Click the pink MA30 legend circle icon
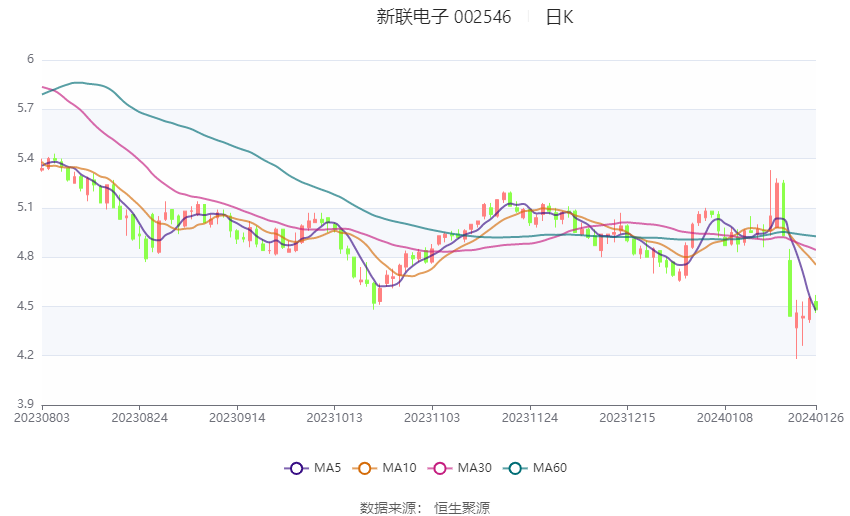 (440, 468)
